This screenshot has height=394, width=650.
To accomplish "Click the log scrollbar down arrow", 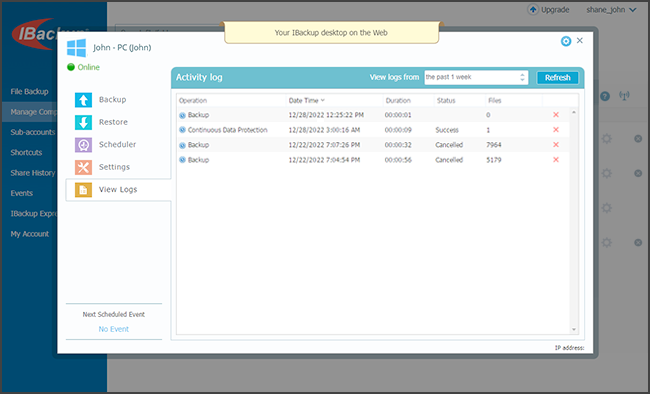I will click(x=574, y=330).
